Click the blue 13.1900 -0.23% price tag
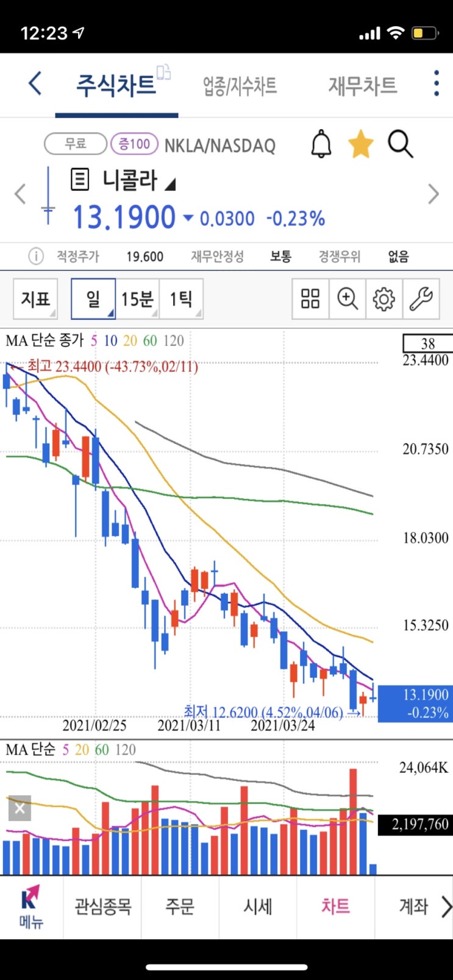453x980 pixels. [415, 703]
